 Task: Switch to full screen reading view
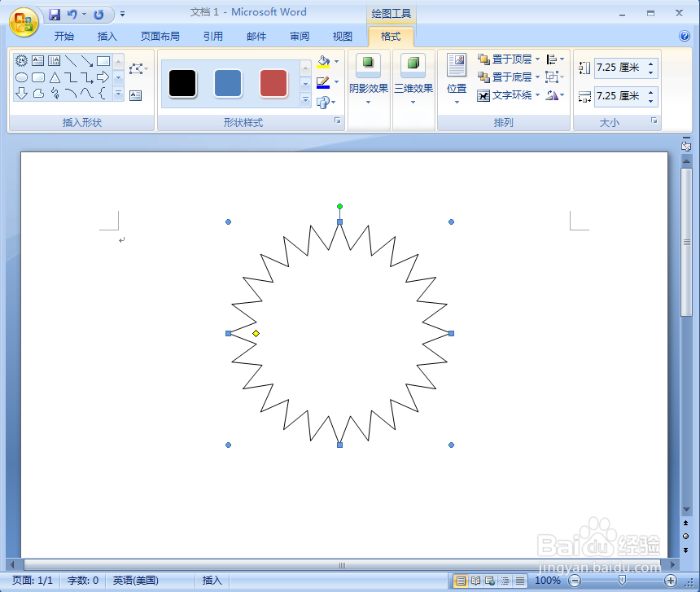pos(475,581)
